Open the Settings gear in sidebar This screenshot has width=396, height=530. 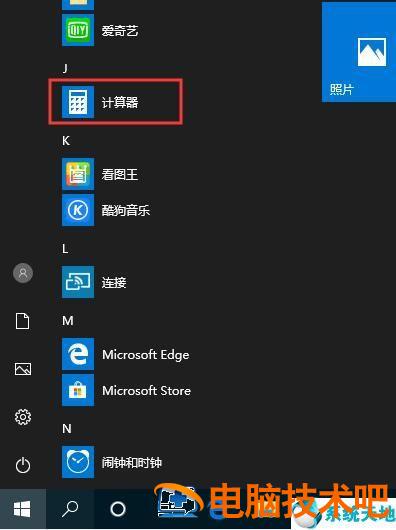[23, 417]
